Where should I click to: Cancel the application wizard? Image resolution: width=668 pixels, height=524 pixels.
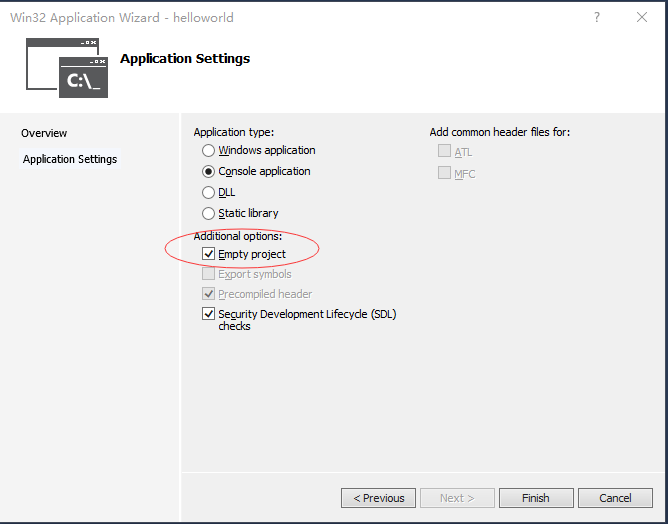[x=615, y=498]
